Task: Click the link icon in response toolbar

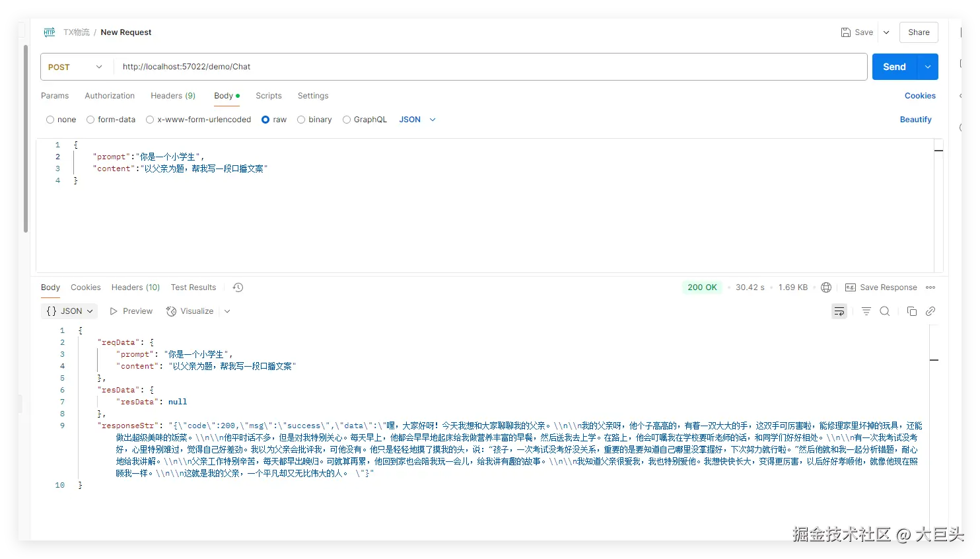Action: (x=930, y=311)
